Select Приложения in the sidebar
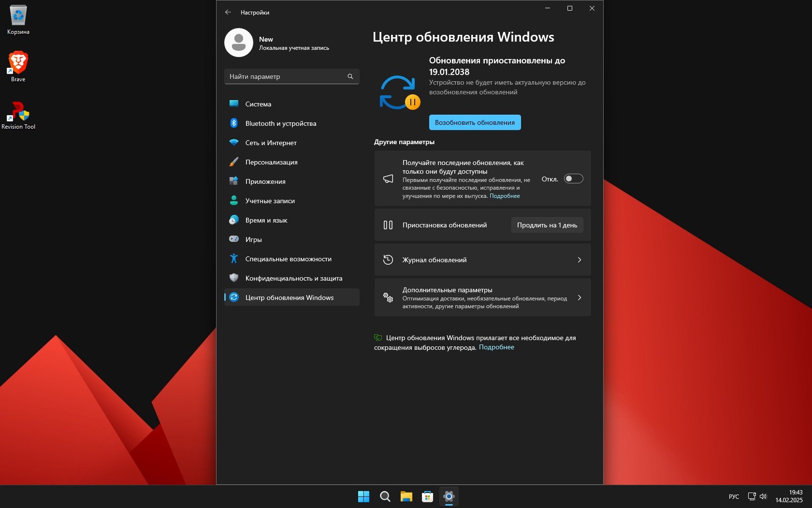Image resolution: width=812 pixels, height=508 pixels. coord(292,181)
